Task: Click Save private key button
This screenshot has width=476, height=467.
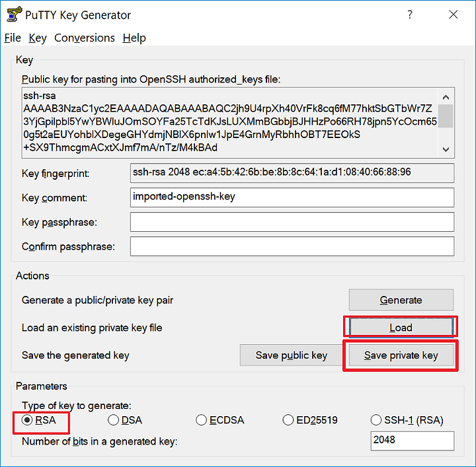Action: tap(401, 355)
